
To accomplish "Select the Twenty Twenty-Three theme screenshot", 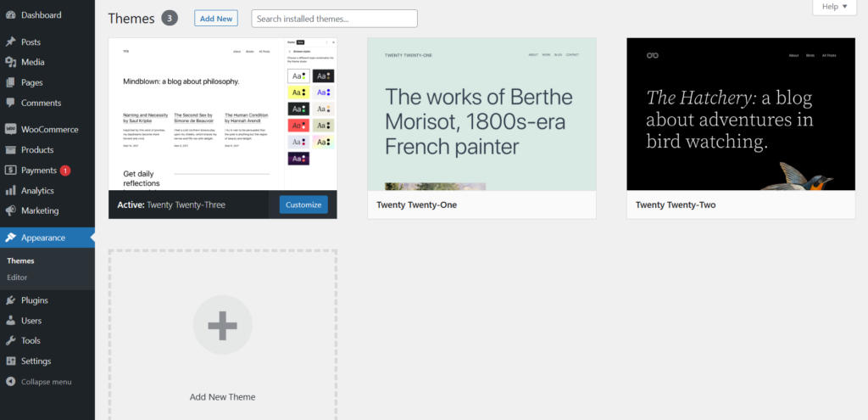I will [x=223, y=115].
